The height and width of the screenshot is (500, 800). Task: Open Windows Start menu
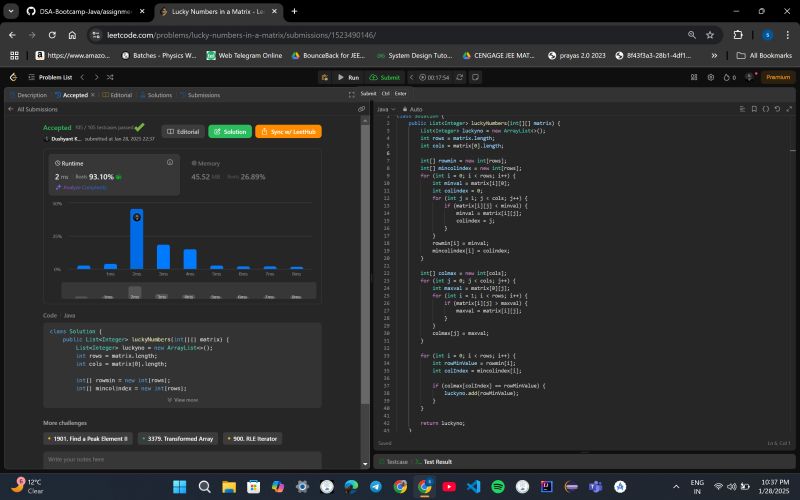pyautogui.click(x=180, y=487)
